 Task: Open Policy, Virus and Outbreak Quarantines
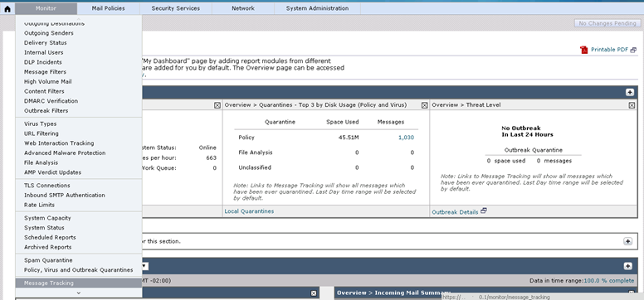click(79, 270)
